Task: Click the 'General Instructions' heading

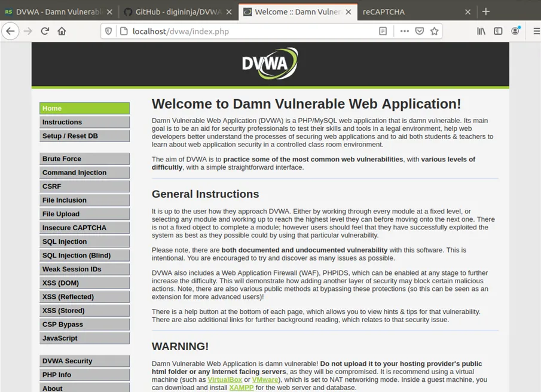Action: coord(205,194)
